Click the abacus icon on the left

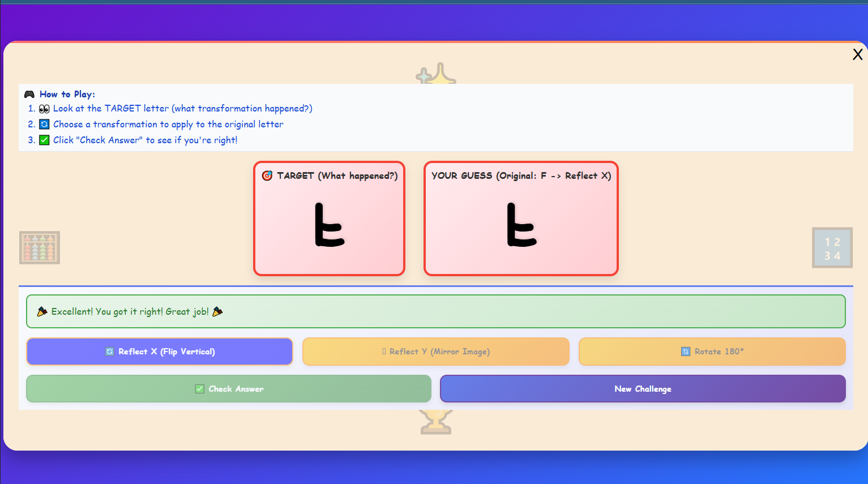tap(40, 247)
